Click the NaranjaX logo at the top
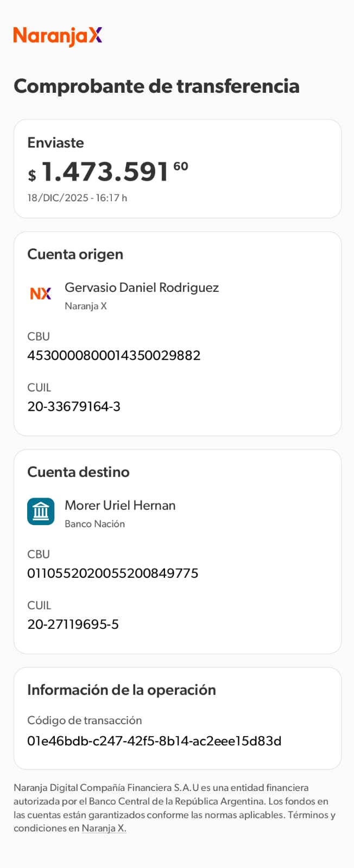354x868 pixels. 58,36
